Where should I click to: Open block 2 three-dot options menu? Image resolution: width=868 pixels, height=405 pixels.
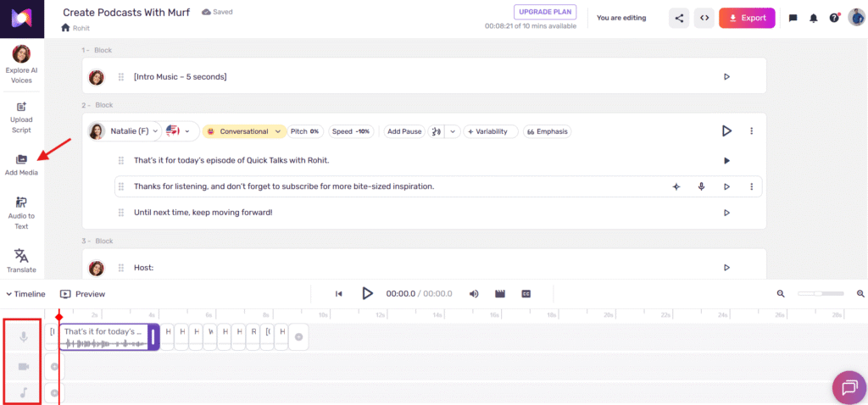pyautogui.click(x=751, y=131)
